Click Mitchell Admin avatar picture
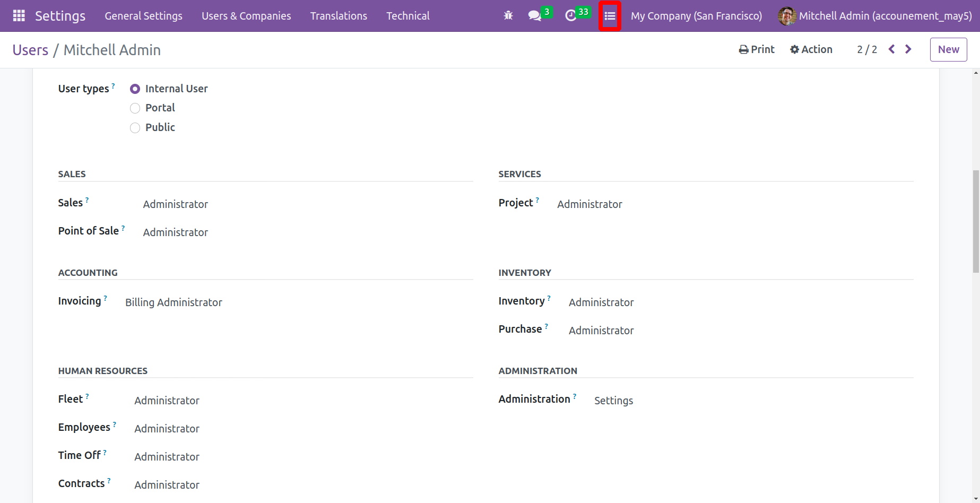 786,16
